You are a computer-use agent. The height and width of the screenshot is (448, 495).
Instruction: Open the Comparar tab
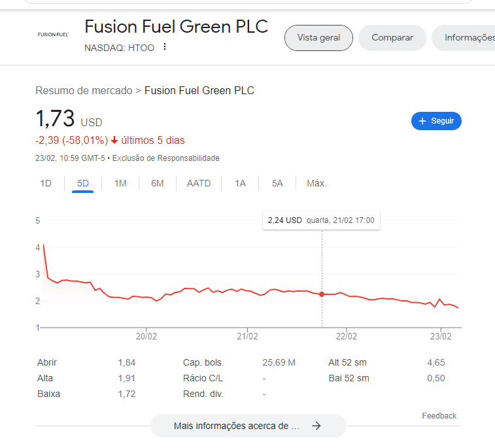(x=392, y=38)
